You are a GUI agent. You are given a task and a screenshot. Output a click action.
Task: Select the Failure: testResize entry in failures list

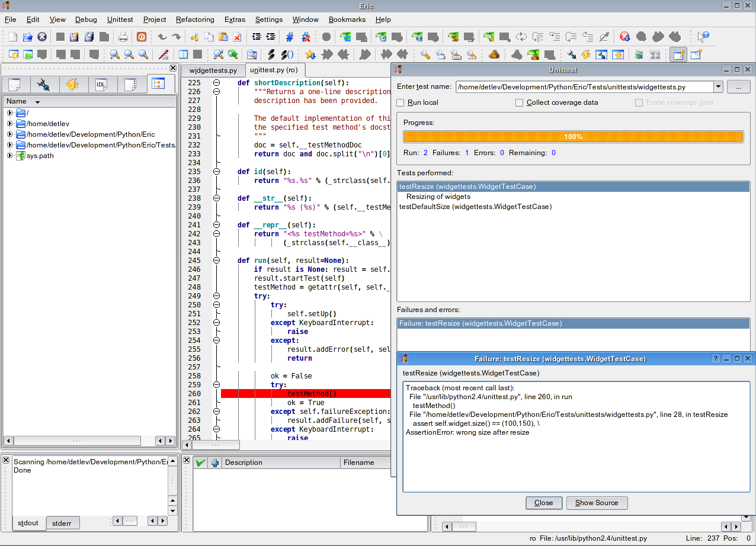tap(573, 323)
